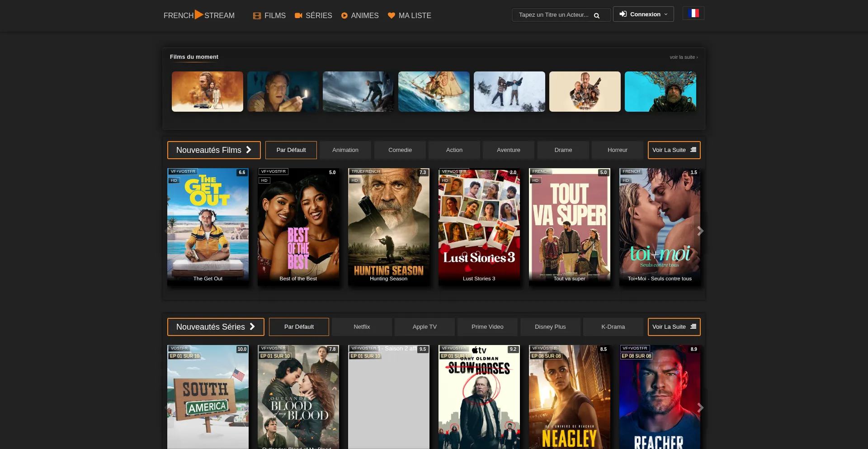The image size is (868, 449).
Task: Open The Get Out movie poster
Action: [208, 227]
